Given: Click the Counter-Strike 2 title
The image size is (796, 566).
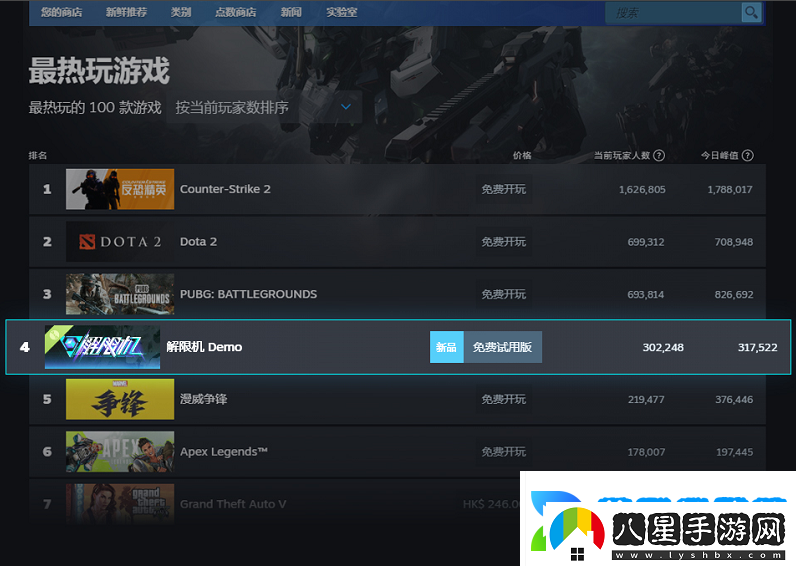Looking at the screenshot, I should (225, 189).
